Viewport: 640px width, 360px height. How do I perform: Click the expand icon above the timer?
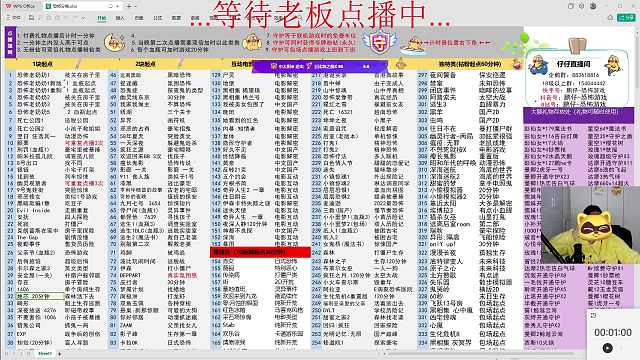pos(593,316)
